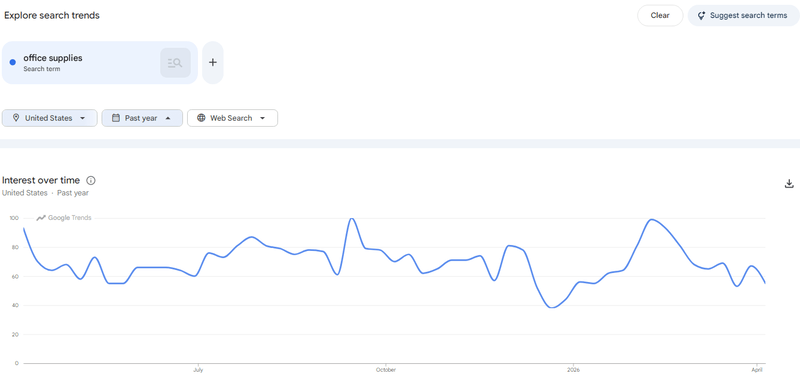The width and height of the screenshot is (800, 383).
Task: Add a comparison term with the plus button
Action: point(213,63)
